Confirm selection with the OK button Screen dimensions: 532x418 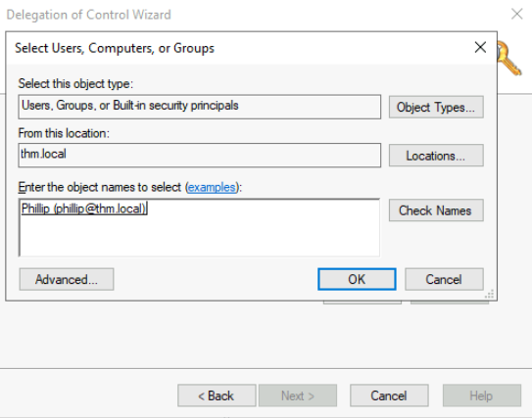pos(357,279)
